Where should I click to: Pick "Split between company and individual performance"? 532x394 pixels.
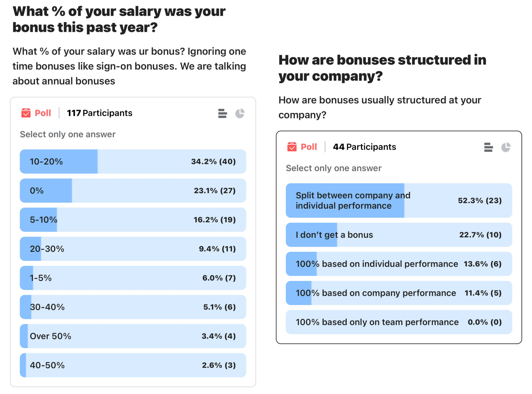click(x=399, y=200)
